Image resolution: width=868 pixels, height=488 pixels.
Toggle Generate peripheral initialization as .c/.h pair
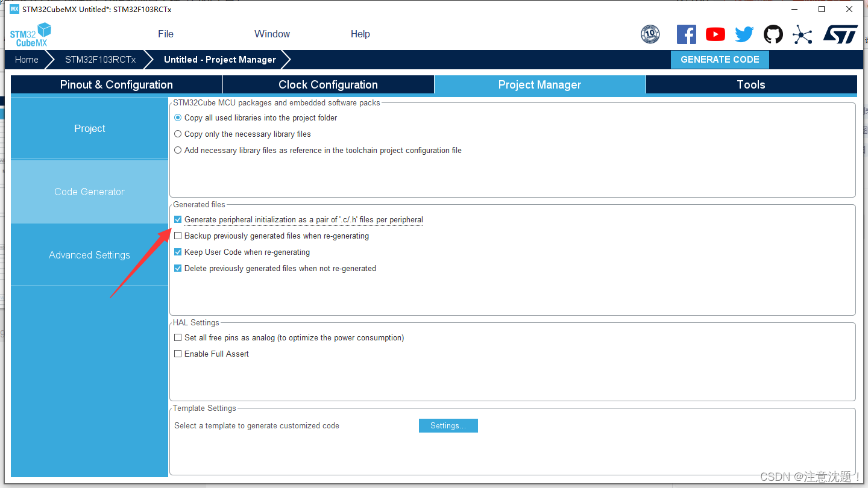coord(178,219)
